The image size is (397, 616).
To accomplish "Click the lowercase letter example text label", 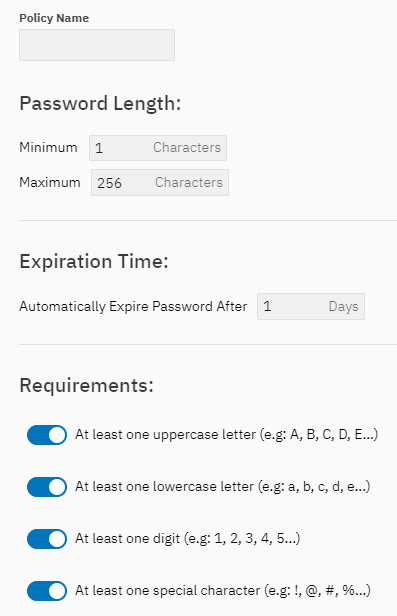I will pos(223,487).
